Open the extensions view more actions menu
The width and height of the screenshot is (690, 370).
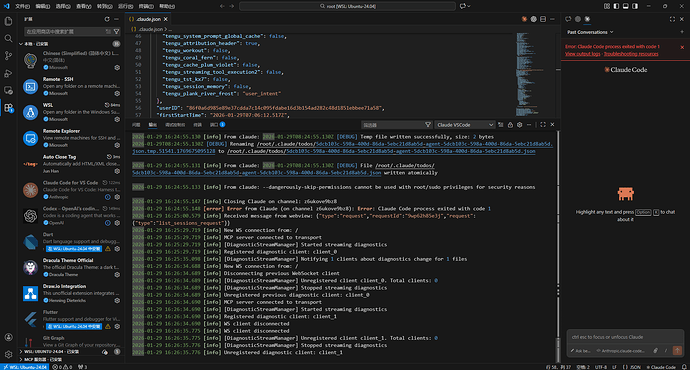[x=116, y=19]
